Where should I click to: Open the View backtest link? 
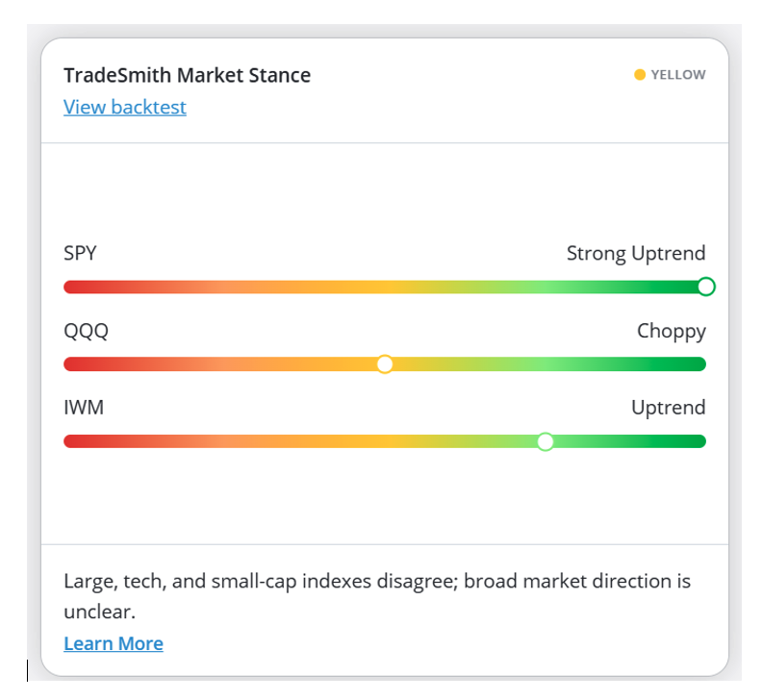tap(125, 107)
